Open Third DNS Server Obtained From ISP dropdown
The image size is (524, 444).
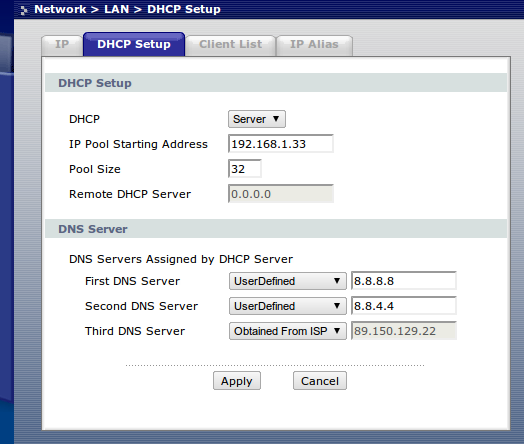287,331
